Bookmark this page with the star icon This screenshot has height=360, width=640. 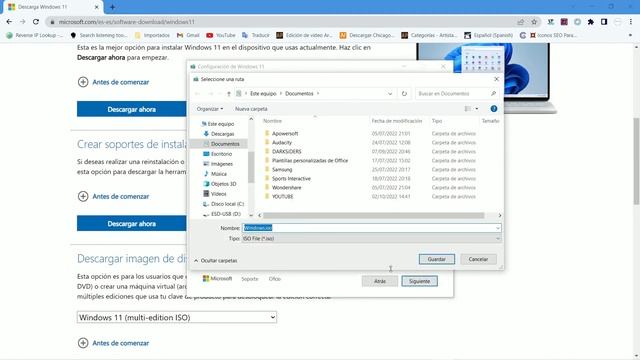tap(534, 22)
